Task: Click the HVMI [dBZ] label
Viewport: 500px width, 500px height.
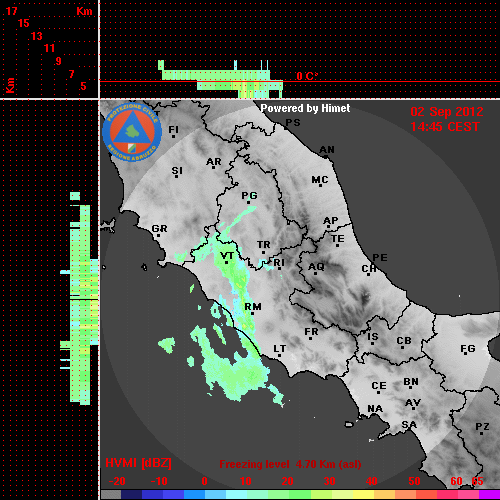Action: pyautogui.click(x=138, y=463)
